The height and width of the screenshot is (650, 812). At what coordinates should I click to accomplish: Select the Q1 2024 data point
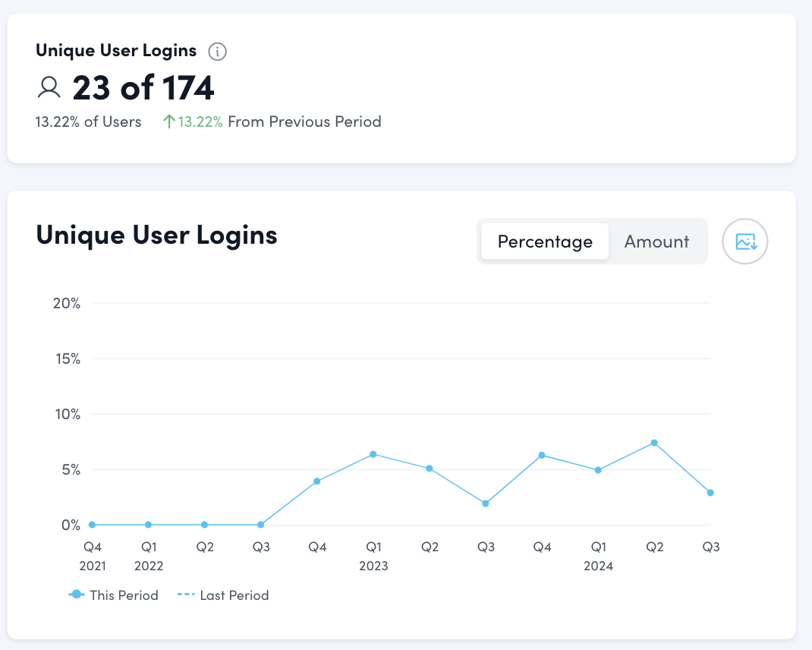click(598, 470)
